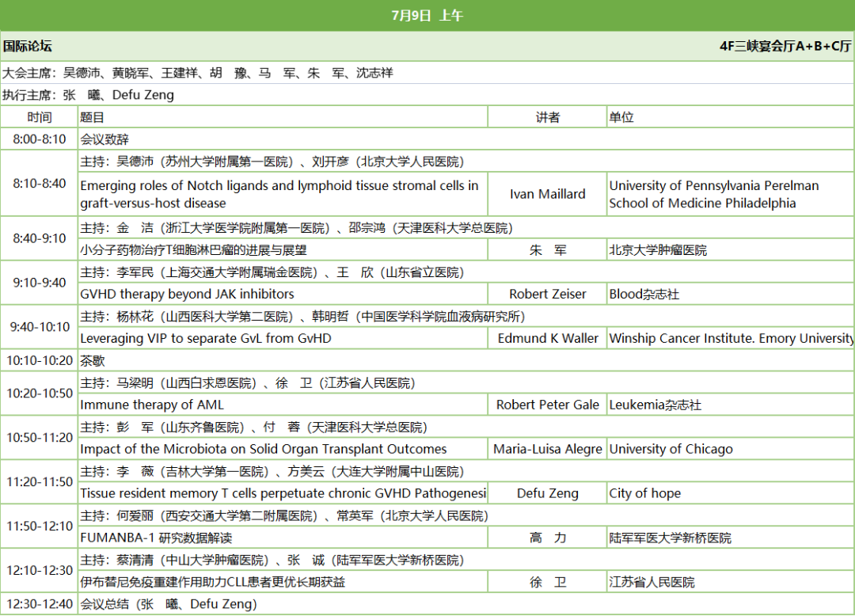Viewport: 855px width, 616px height.
Task: Click speaker 'Maria-Luisa Alegre'
Action: tap(548, 449)
